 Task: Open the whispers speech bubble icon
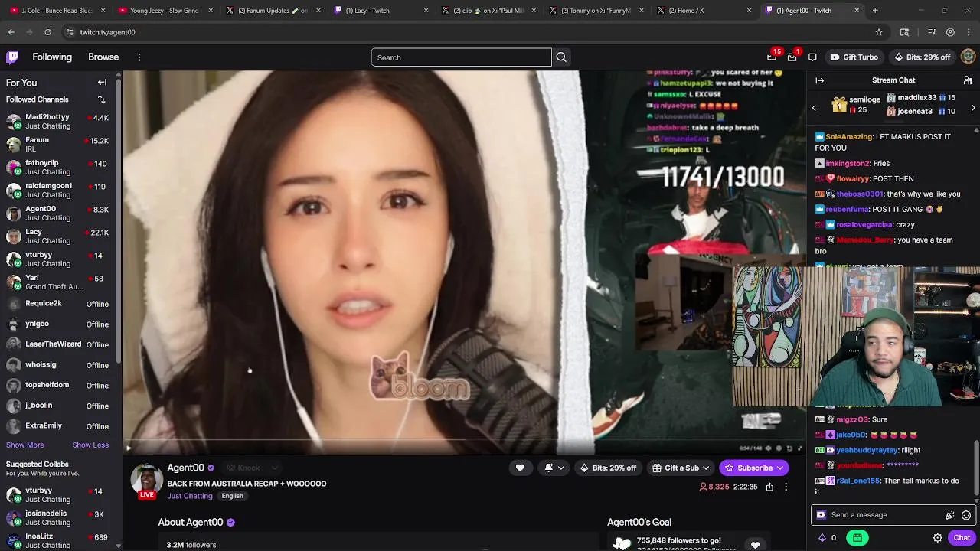tap(812, 57)
